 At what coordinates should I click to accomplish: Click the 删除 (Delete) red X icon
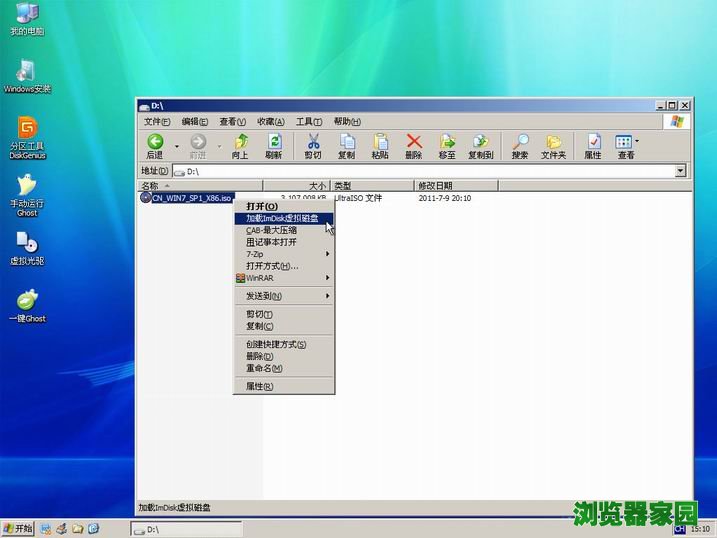coord(413,146)
